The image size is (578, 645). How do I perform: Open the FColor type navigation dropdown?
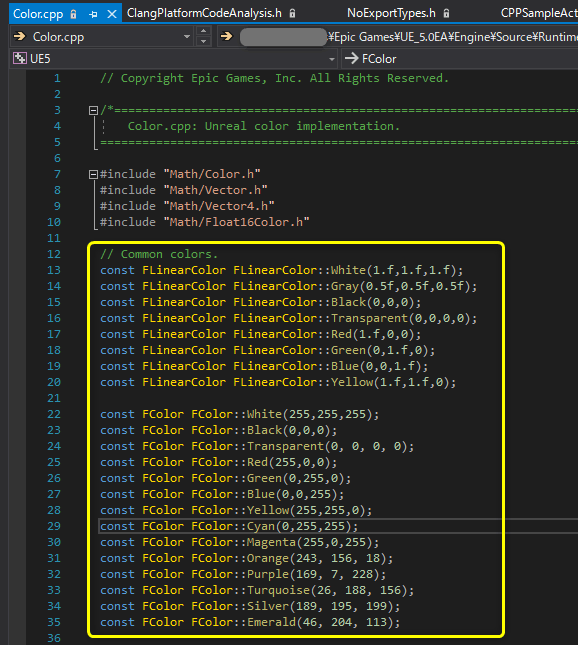(x=460, y=58)
